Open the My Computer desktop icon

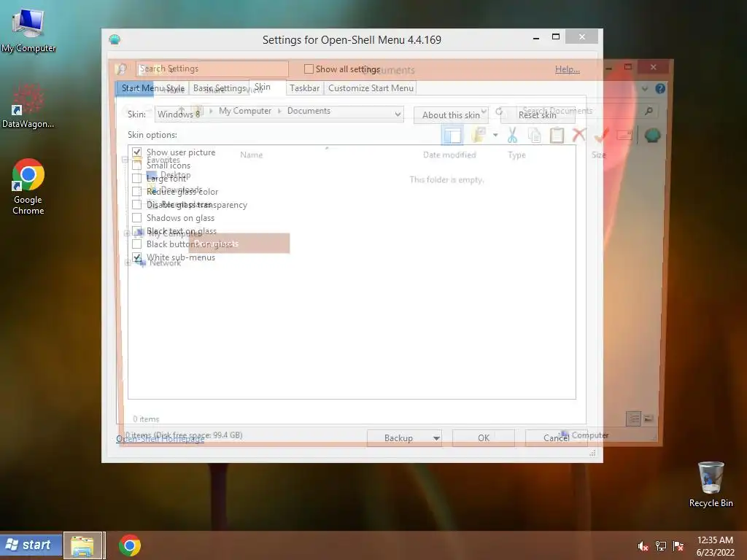pos(28,31)
